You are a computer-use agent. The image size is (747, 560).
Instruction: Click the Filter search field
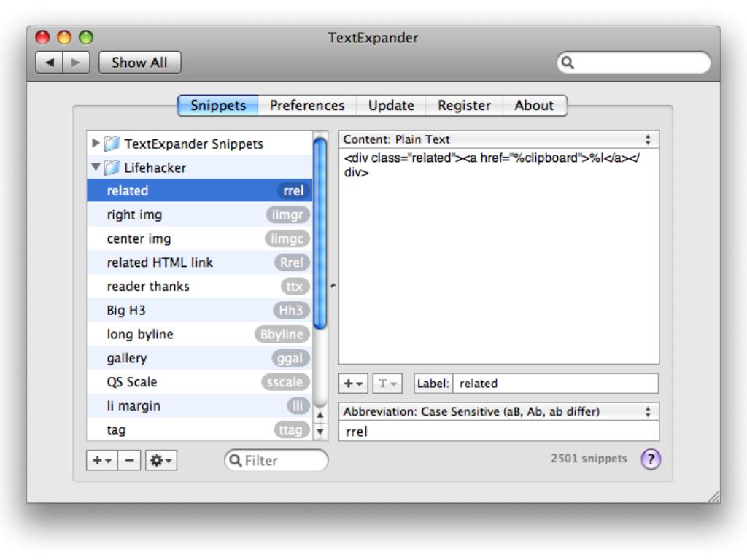coord(276,461)
